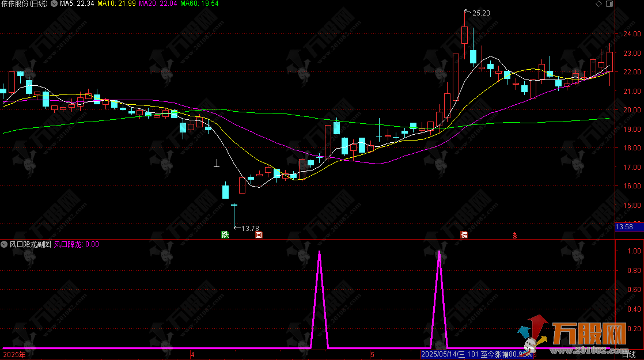This screenshot has height=360, width=644.
Task: Click the MA60 green indicator label
Action: [199, 4]
